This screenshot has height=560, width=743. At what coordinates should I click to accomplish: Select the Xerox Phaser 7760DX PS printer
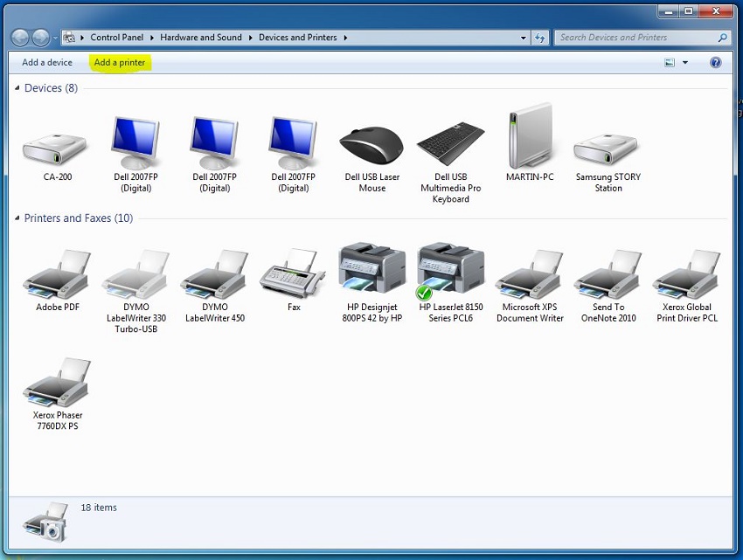[x=57, y=383]
